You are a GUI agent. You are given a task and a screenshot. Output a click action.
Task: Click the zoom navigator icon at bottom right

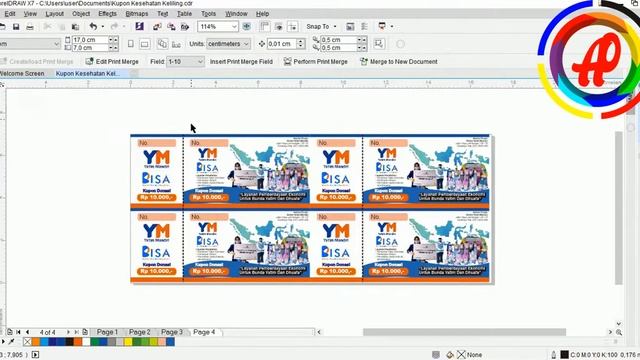tap(619, 332)
